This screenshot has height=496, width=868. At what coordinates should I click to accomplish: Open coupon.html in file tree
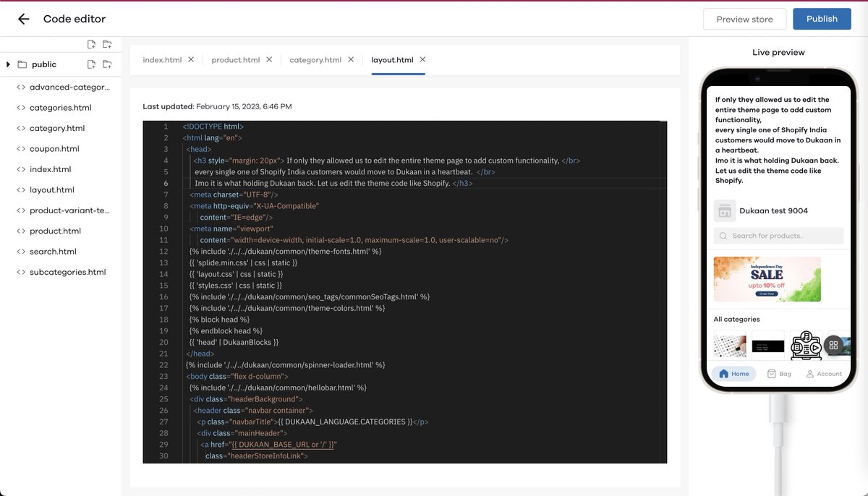tap(54, 149)
